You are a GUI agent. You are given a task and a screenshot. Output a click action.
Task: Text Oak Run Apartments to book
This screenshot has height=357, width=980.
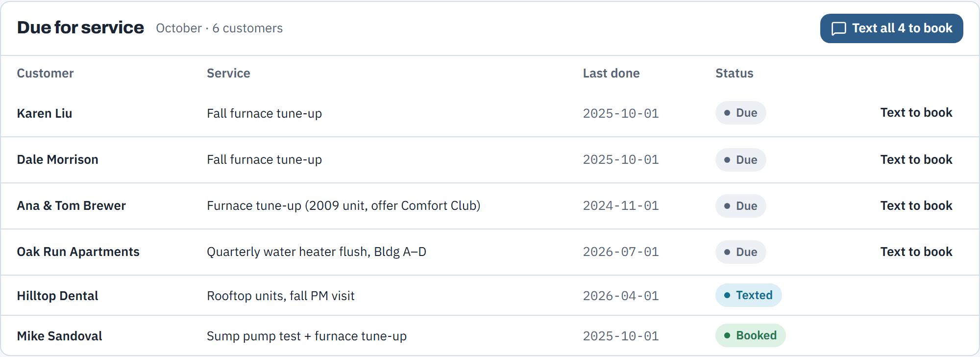click(916, 252)
